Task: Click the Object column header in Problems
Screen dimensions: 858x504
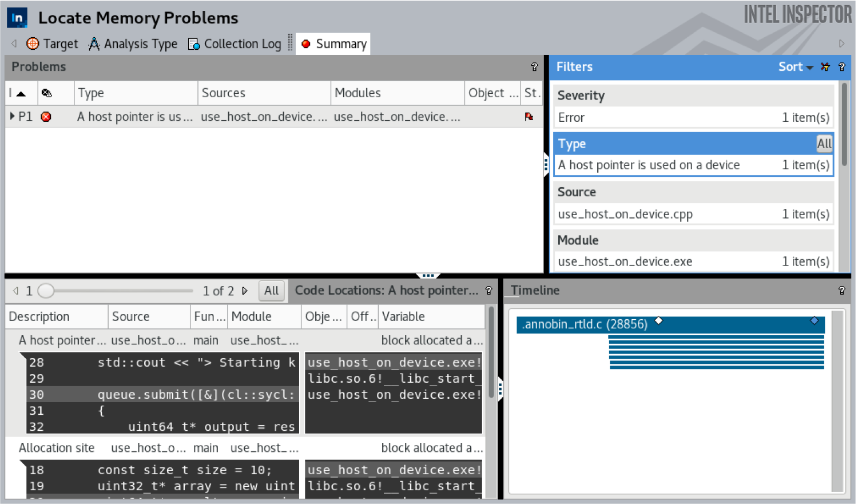Action: [x=493, y=93]
